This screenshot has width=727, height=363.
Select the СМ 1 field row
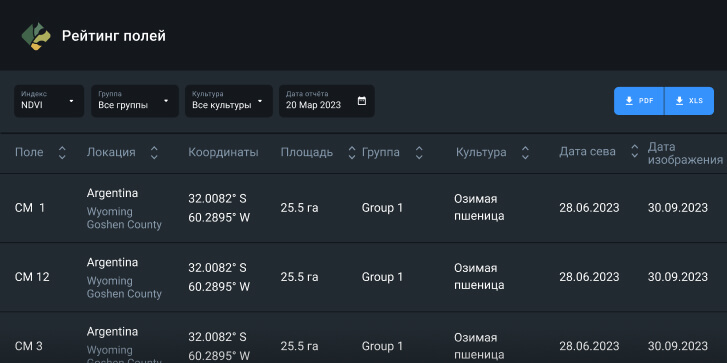tap(364, 208)
